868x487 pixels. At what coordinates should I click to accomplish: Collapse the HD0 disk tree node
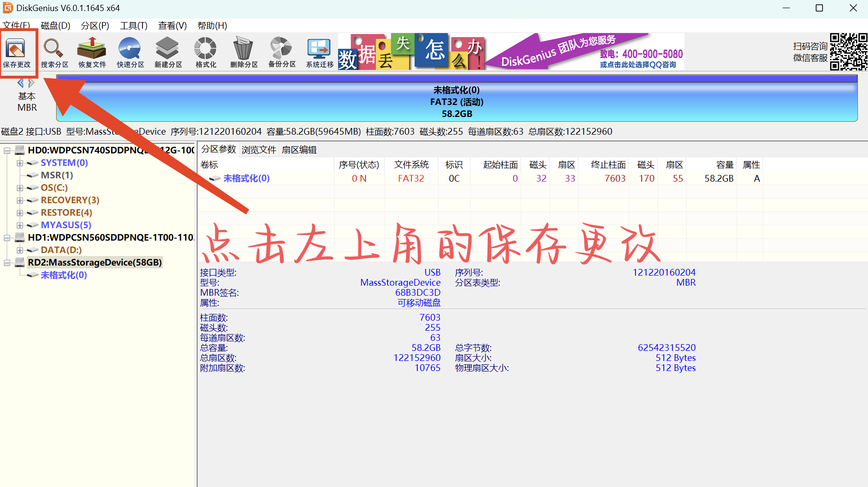click(7, 151)
